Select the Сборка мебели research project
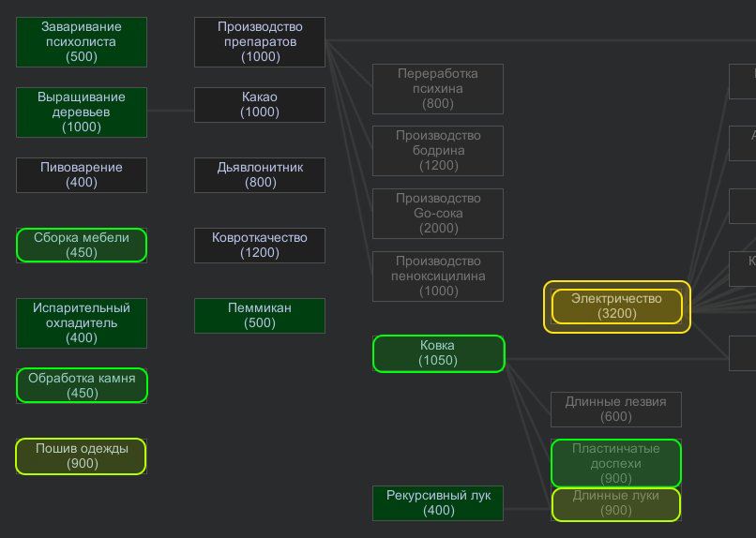 point(82,245)
